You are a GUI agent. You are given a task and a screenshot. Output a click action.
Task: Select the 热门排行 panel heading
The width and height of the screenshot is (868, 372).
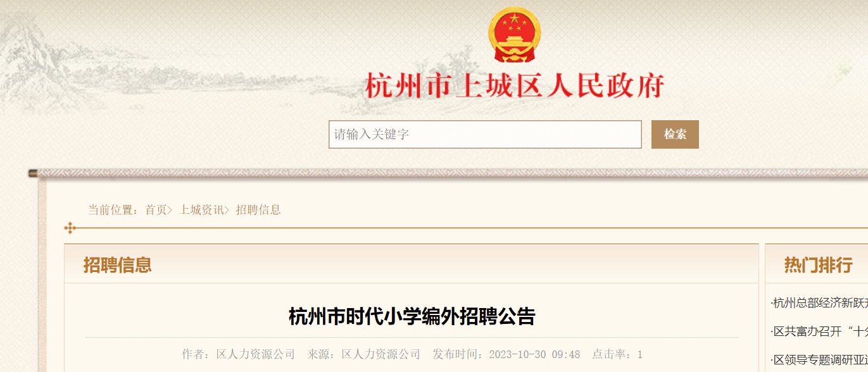(x=819, y=265)
